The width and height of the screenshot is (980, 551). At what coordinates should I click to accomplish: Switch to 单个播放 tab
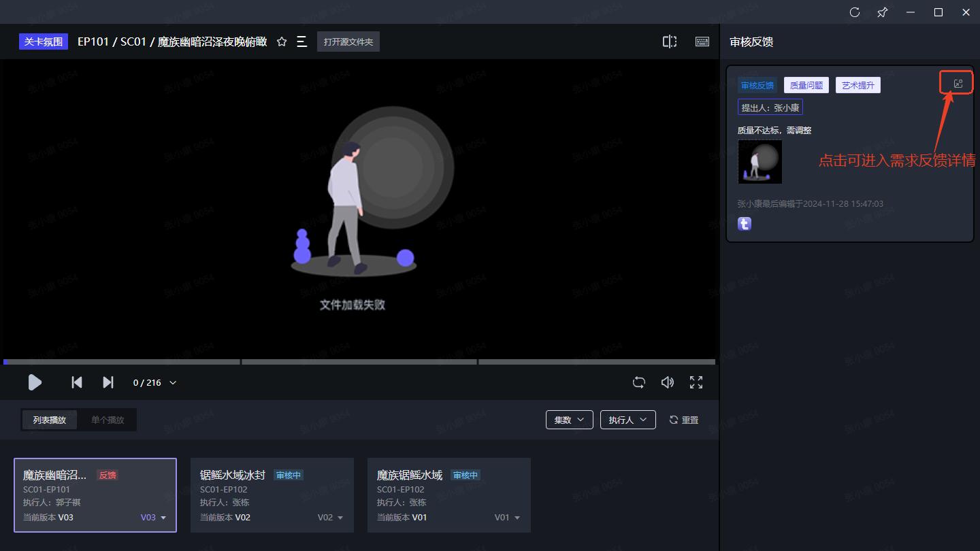coord(108,420)
